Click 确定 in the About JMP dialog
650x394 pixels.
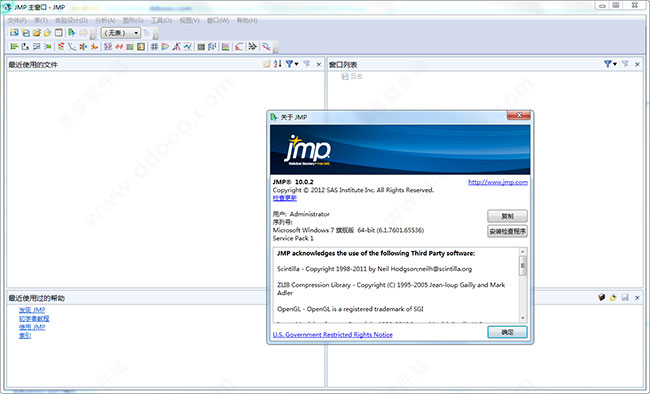coord(507,332)
